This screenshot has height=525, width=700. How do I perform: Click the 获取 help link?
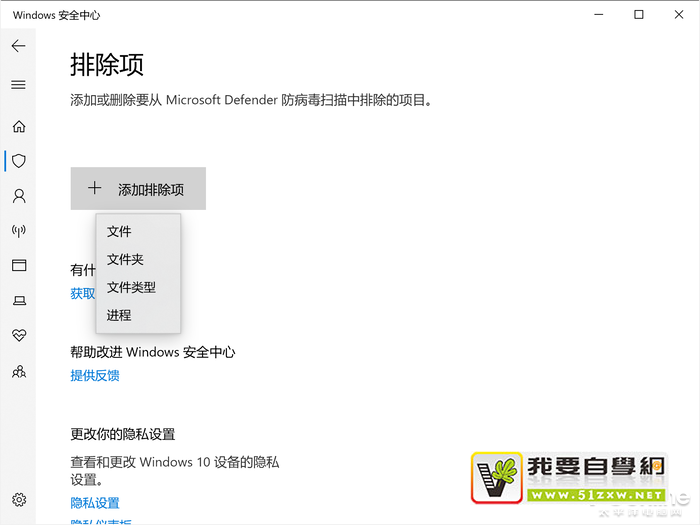pos(82,294)
